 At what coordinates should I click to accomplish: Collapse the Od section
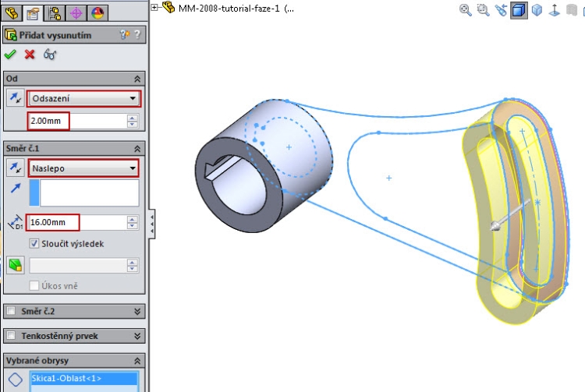137,79
